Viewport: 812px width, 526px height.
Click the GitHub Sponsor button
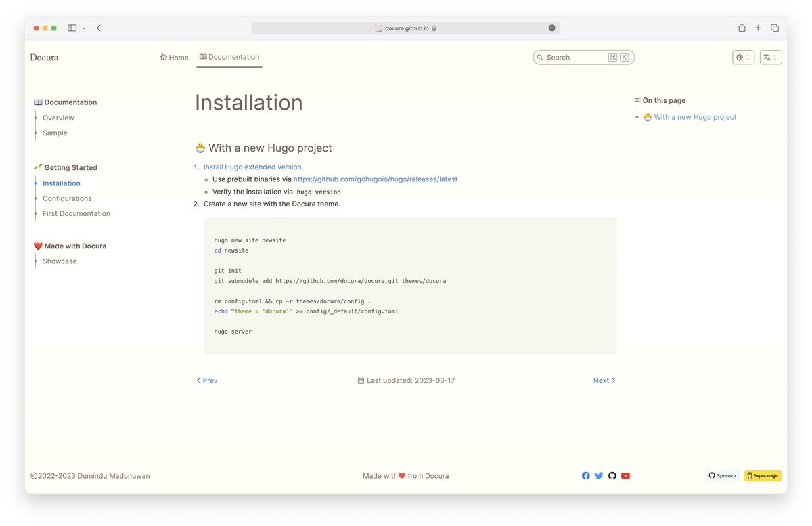click(x=722, y=476)
